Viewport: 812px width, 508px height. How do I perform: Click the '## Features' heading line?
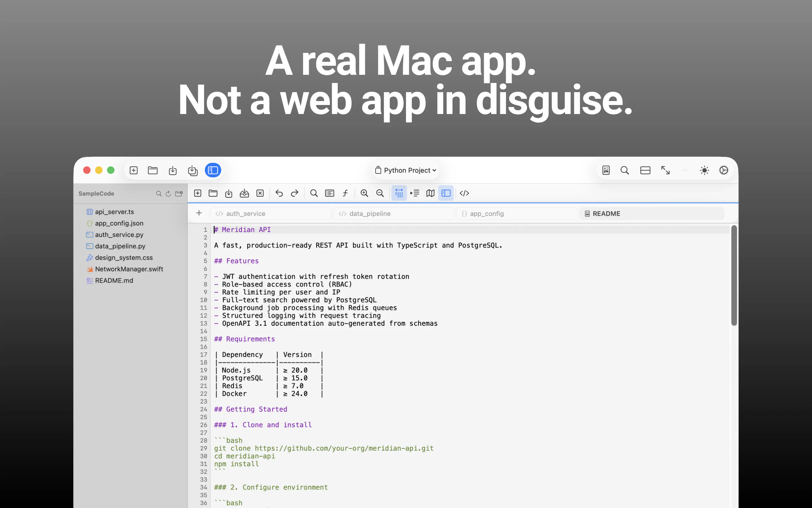click(236, 261)
